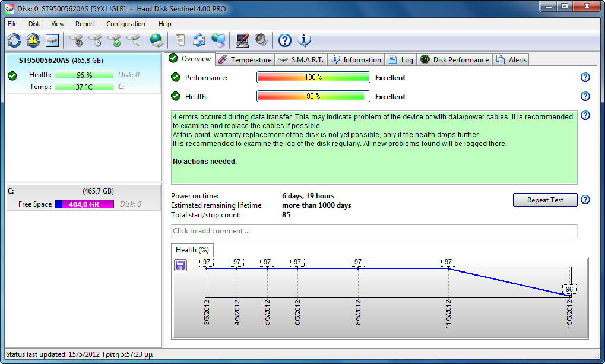The height and width of the screenshot is (364, 605).
Task: Click the disk-with-green-checkmark toolbar icon
Action: click(x=114, y=40)
